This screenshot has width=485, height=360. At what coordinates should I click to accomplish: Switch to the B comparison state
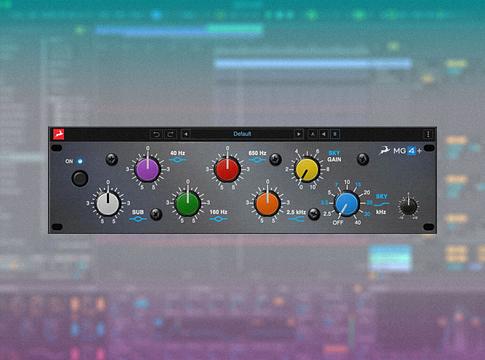(x=335, y=134)
